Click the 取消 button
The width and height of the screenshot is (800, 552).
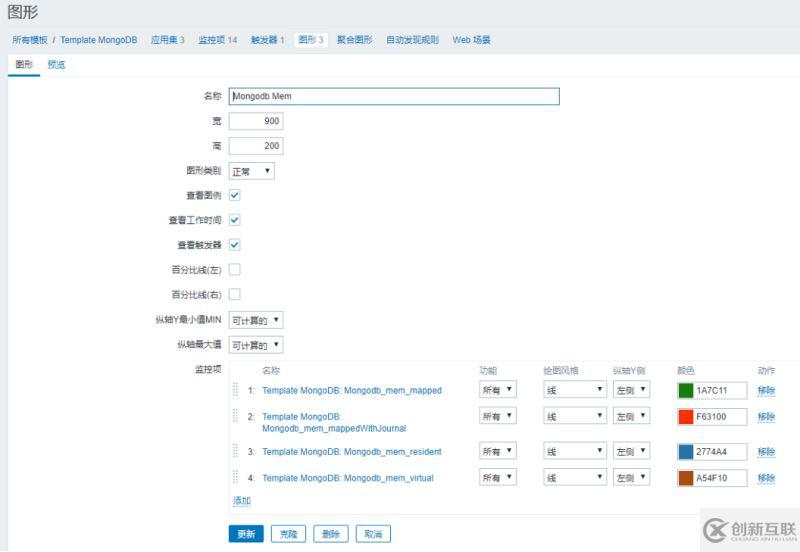[373, 534]
